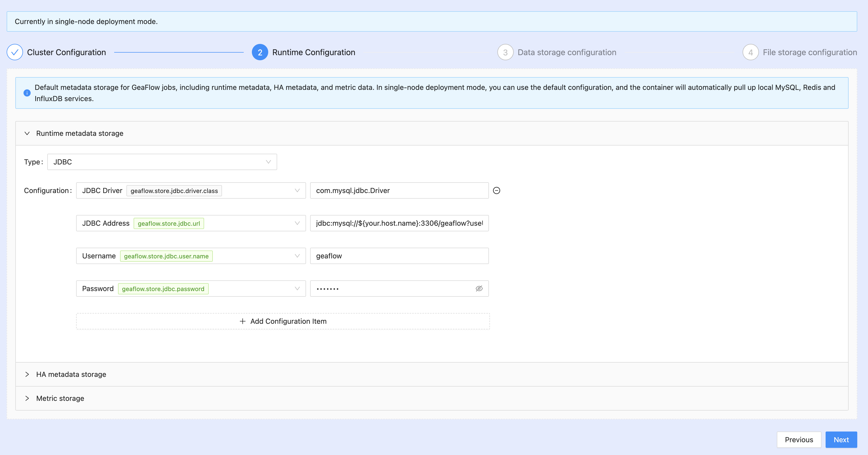Click the Cluster Configuration checkmark step icon
This screenshot has height=455, width=868.
[15, 52]
